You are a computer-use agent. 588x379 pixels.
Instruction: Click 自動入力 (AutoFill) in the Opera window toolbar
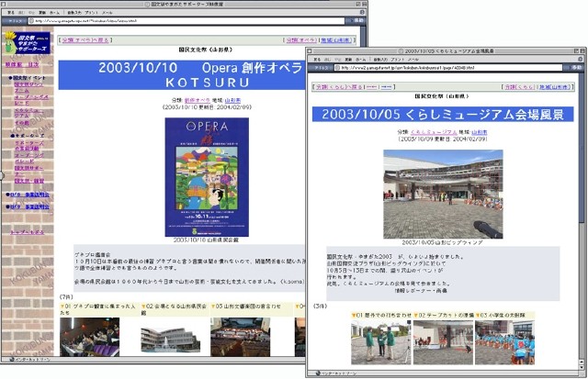coord(74,12)
